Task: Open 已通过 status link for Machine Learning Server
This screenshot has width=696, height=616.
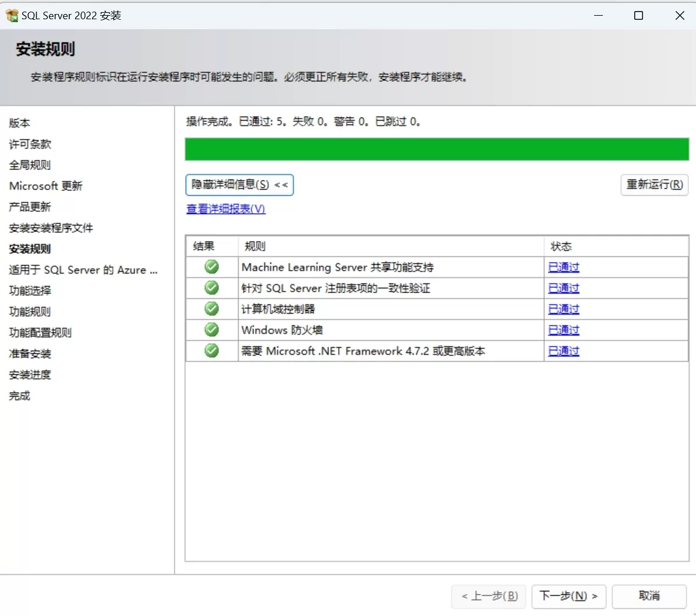Action: (563, 267)
